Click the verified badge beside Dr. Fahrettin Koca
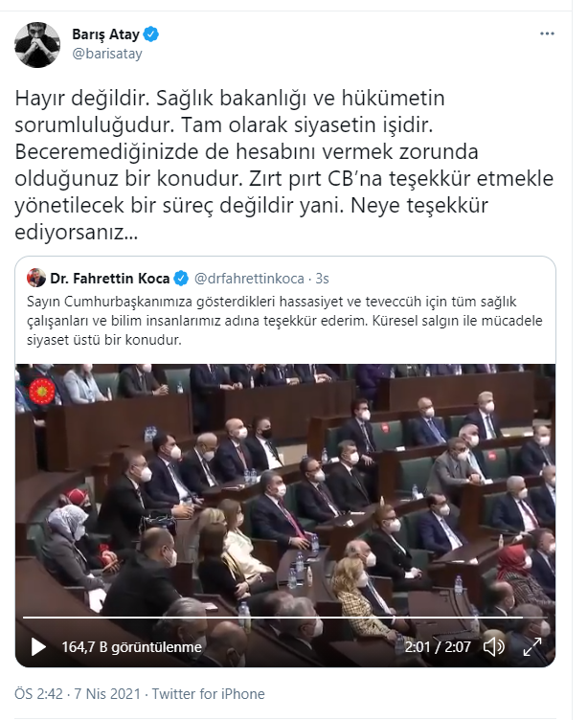Screen dimensions: 588x720 [181, 279]
